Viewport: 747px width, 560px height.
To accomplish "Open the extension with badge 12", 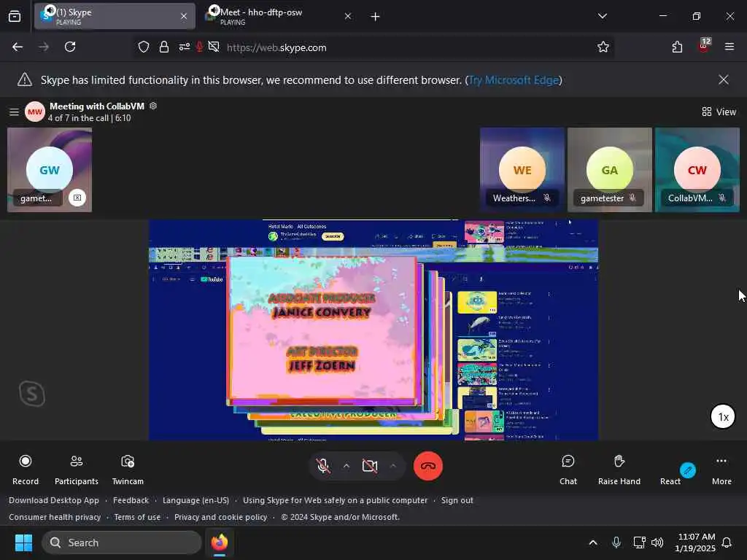I will click(x=704, y=46).
